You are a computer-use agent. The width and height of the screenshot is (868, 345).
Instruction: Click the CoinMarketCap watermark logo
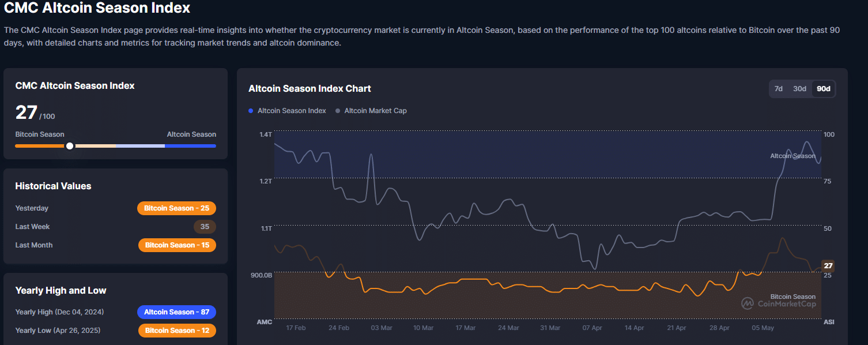748,303
